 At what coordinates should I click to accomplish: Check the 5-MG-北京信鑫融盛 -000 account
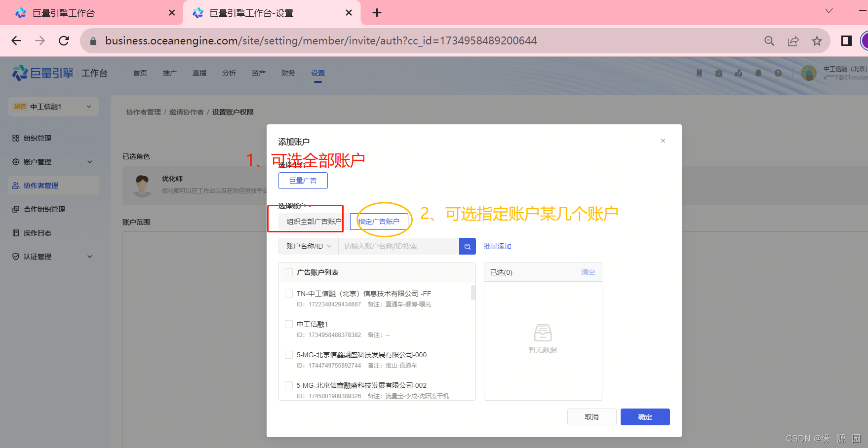click(x=289, y=355)
